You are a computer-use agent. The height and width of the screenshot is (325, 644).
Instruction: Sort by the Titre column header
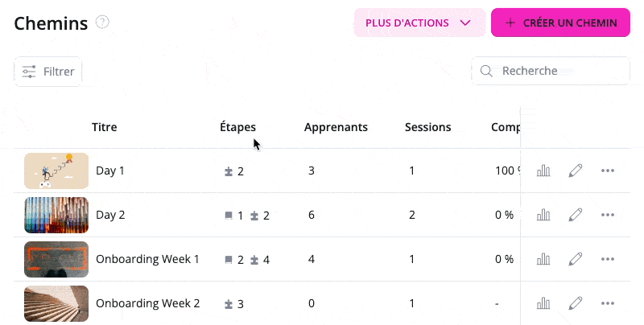[x=105, y=127]
